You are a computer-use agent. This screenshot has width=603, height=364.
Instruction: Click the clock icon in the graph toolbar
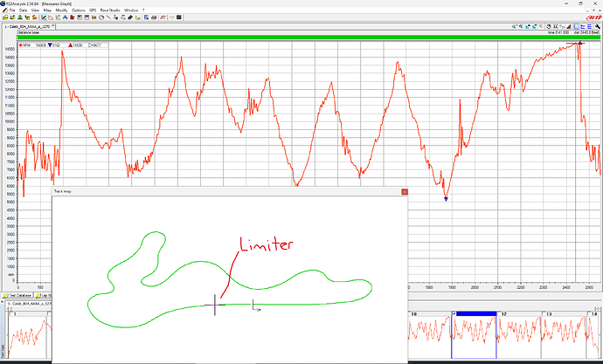[549, 26]
